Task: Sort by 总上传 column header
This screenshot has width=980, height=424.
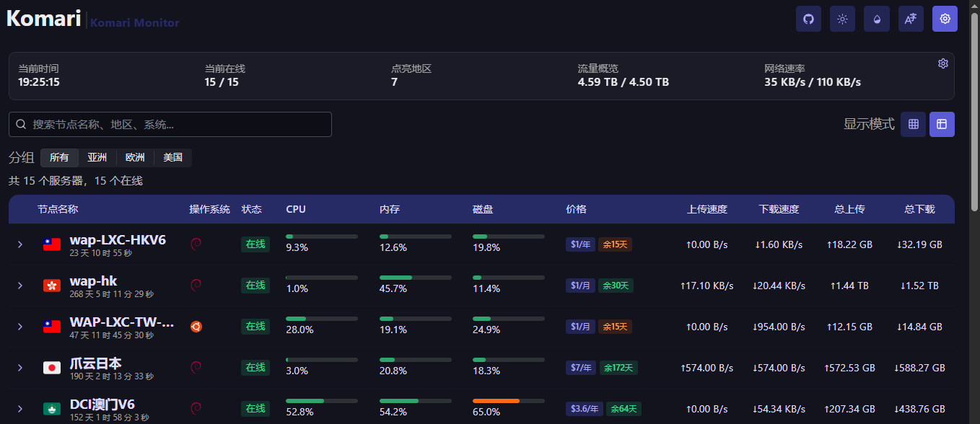Action: [849, 209]
